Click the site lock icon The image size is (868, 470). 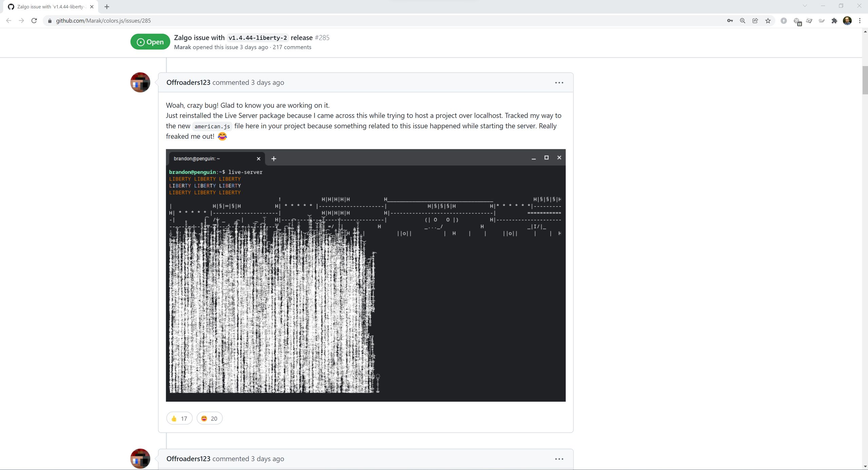[50, 21]
